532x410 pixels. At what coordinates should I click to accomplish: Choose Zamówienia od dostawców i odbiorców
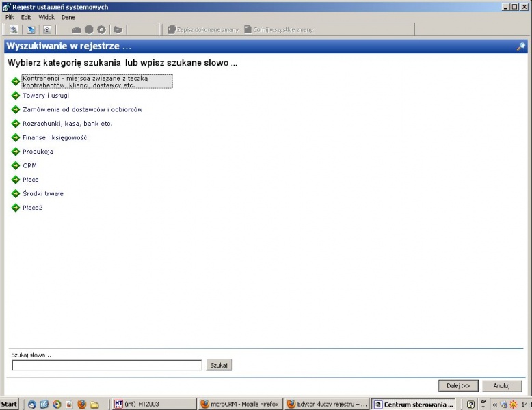83,109
